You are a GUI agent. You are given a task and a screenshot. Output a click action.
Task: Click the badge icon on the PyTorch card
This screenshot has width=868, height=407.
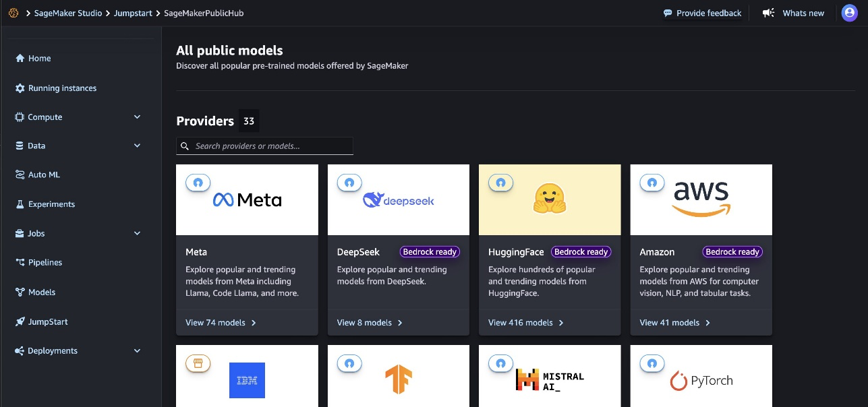coord(652,363)
